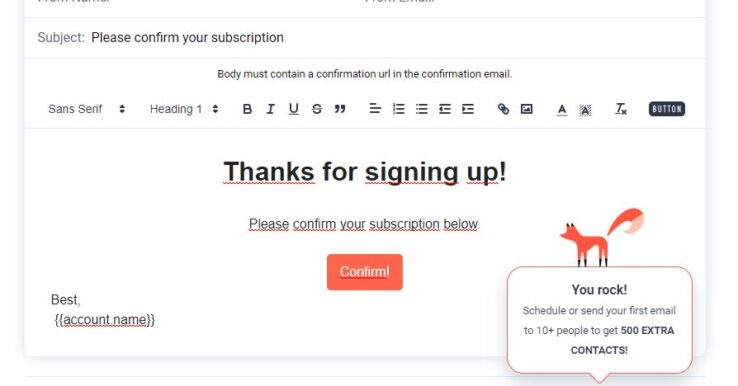
Task: Click the orange Confirm! button in the email
Action: [x=365, y=272]
